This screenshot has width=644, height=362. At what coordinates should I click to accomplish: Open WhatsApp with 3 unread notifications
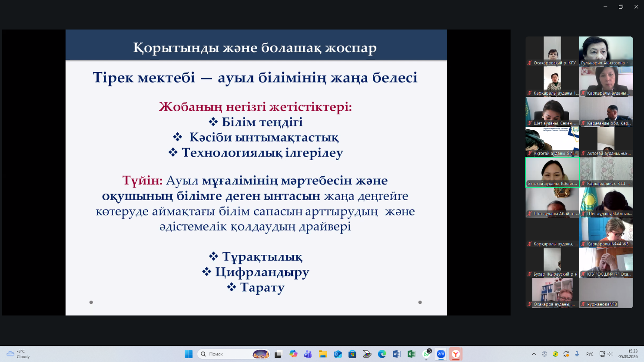(426, 354)
